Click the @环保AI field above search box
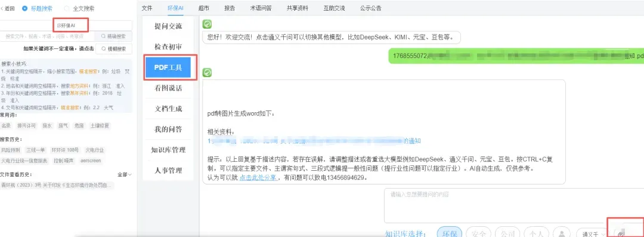Viewport: 644px width, 237px height. coord(66,25)
